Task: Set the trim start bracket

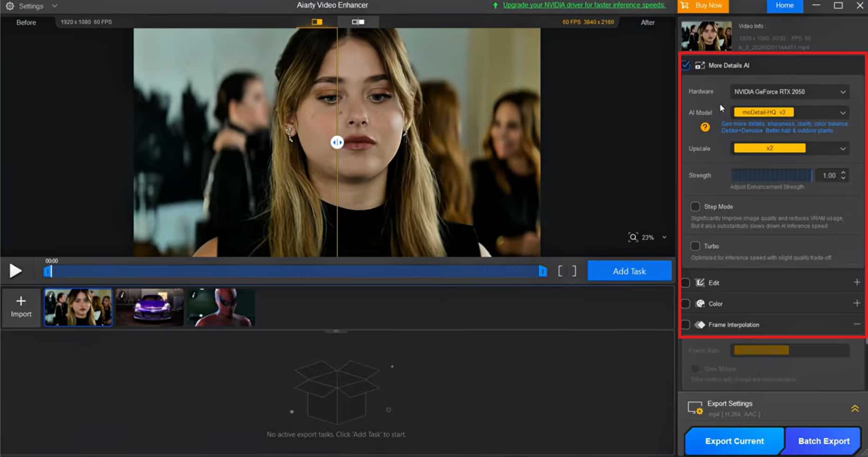Action: point(560,271)
